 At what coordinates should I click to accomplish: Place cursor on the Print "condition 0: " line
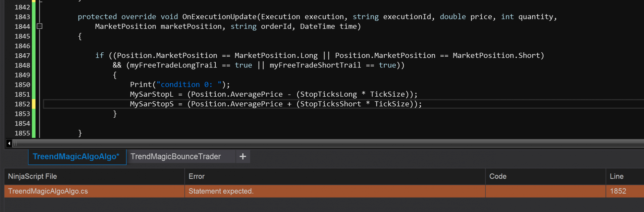(180, 85)
